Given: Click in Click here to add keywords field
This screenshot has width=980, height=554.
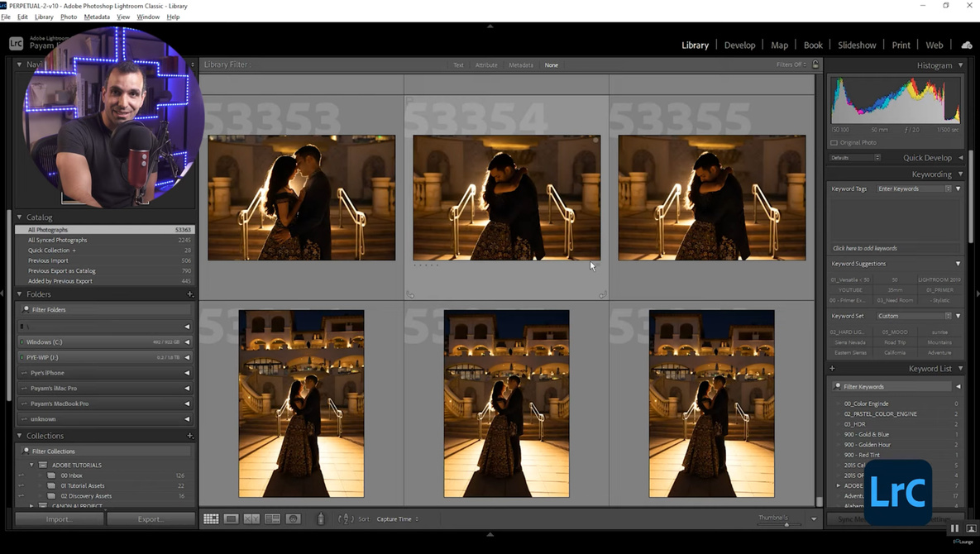Looking at the screenshot, I should click(895, 248).
